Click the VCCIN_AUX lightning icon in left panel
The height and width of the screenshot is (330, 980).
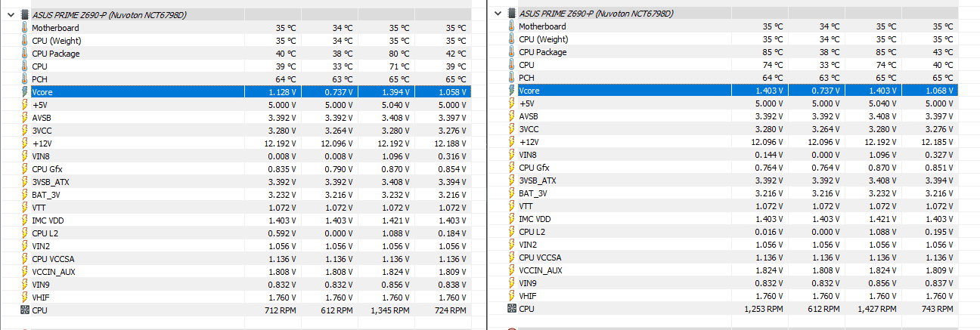point(25,271)
